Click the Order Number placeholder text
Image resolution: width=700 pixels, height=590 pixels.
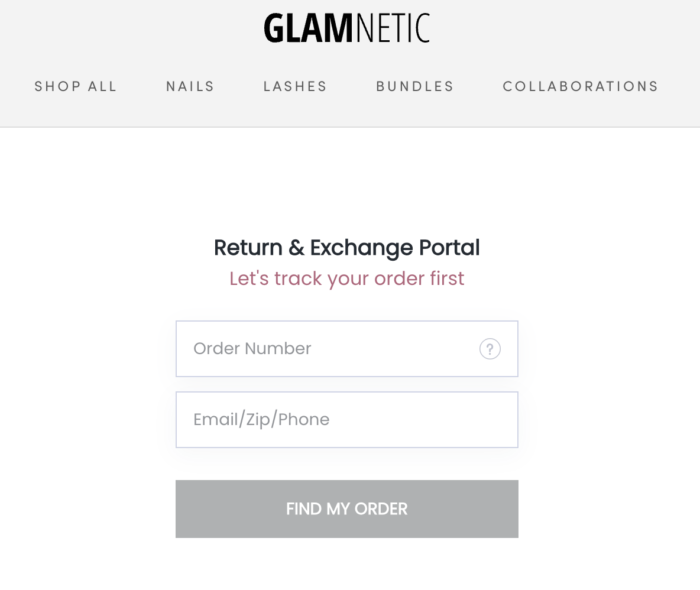click(252, 349)
